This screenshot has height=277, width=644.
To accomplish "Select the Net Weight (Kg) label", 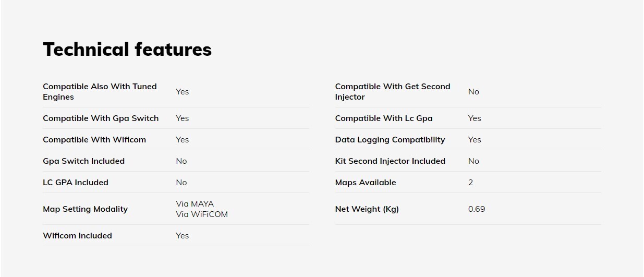I will click(367, 209).
